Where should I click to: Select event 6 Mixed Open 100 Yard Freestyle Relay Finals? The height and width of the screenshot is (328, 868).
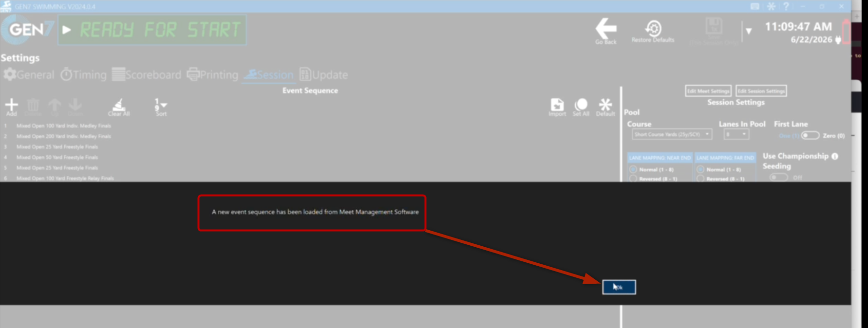pyautogui.click(x=65, y=178)
